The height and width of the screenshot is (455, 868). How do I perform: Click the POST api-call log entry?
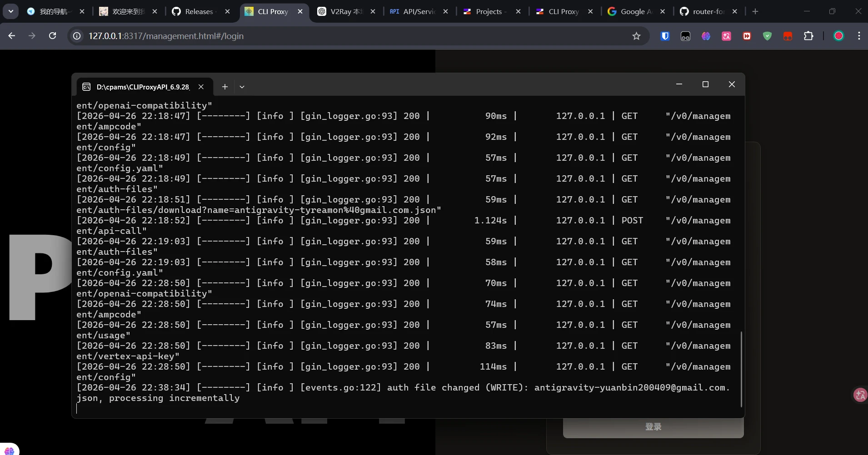[404, 226]
